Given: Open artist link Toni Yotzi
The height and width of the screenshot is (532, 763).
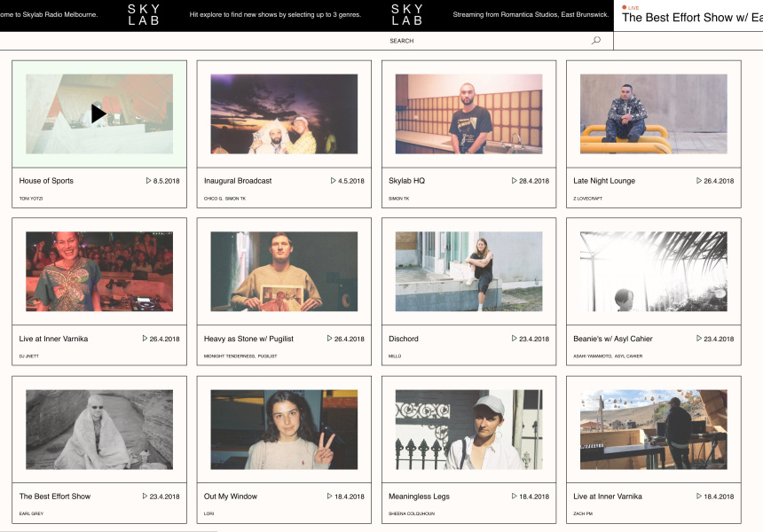Looking at the screenshot, I should (x=31, y=199).
